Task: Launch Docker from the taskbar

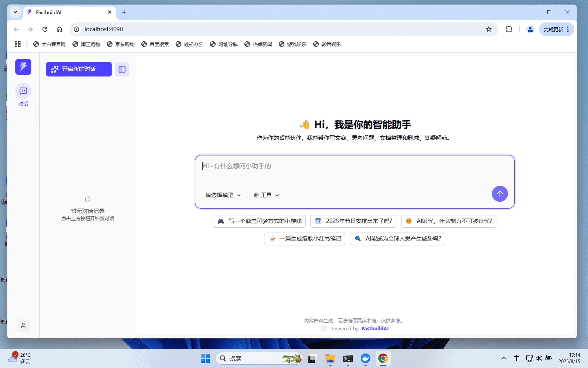Action: click(366, 358)
